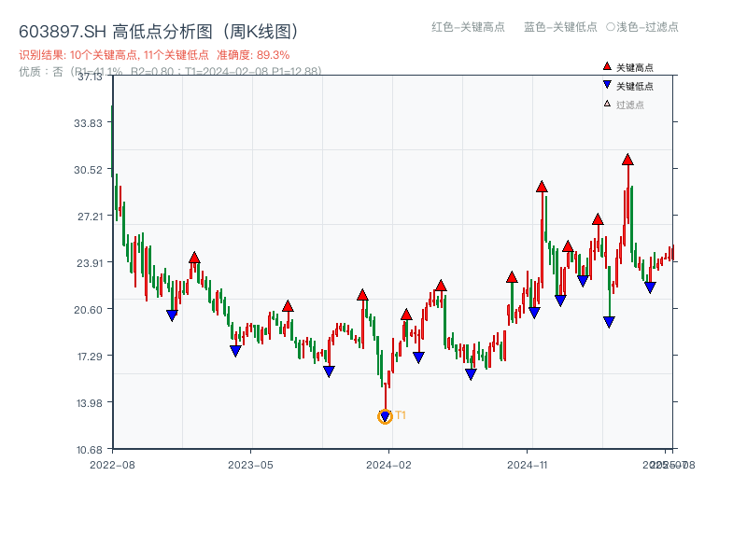Select the lowest-positioned blue key-low marker in 2025
Image resolution: width=747 pixels, height=560 pixels.
pyautogui.click(x=609, y=322)
